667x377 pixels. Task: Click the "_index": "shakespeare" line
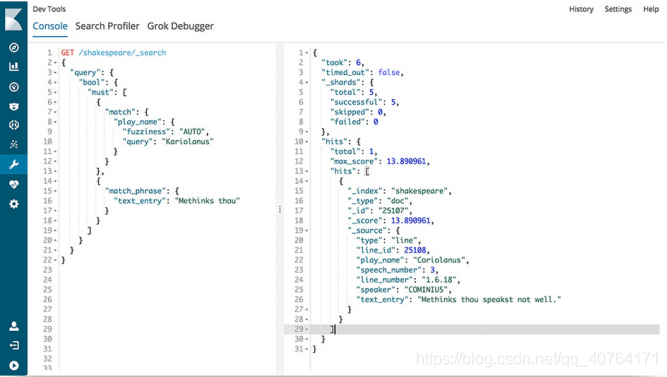pyautogui.click(x=399, y=191)
